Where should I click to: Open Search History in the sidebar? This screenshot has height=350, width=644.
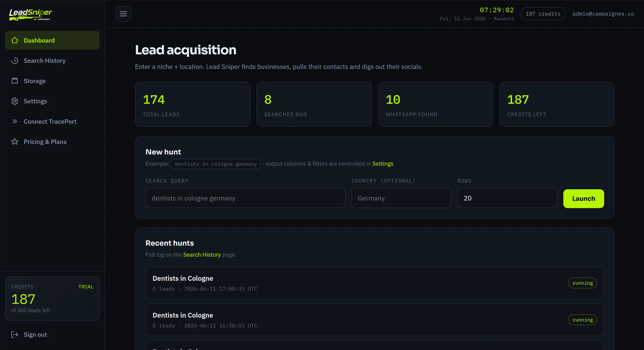point(52,61)
